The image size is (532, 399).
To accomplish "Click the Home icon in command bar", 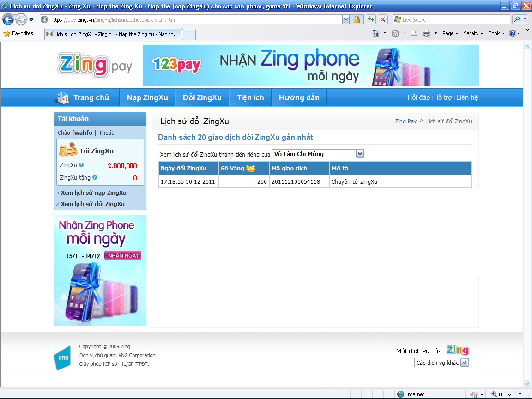I will (x=376, y=33).
